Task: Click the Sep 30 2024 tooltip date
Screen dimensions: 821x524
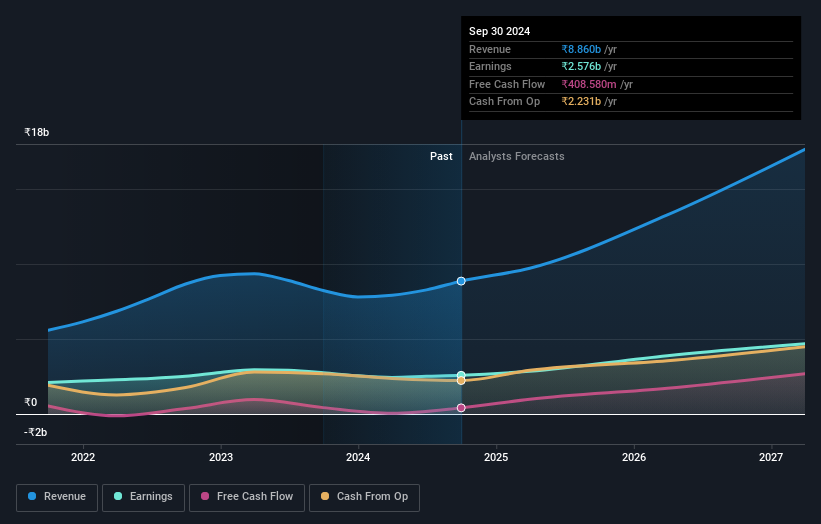Action: [500, 31]
